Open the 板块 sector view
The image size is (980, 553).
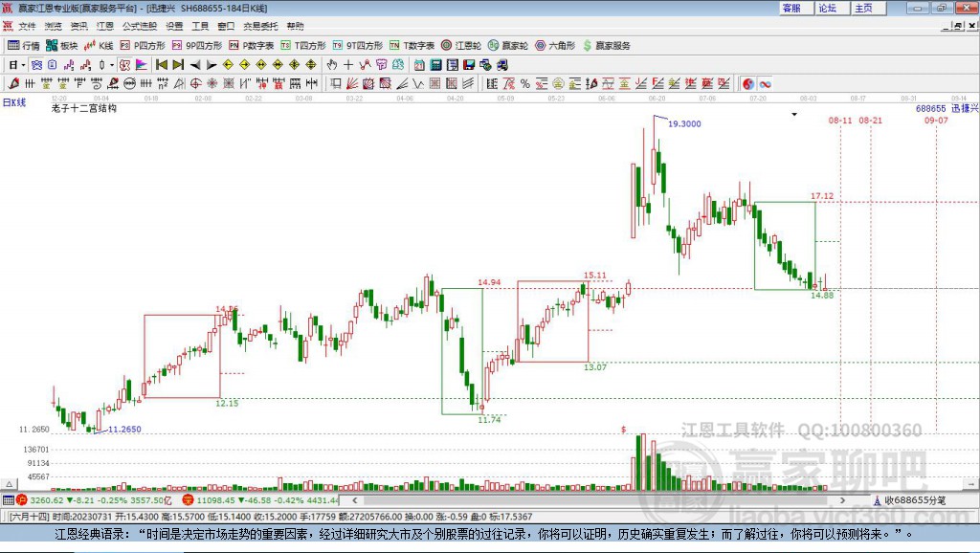coord(61,46)
